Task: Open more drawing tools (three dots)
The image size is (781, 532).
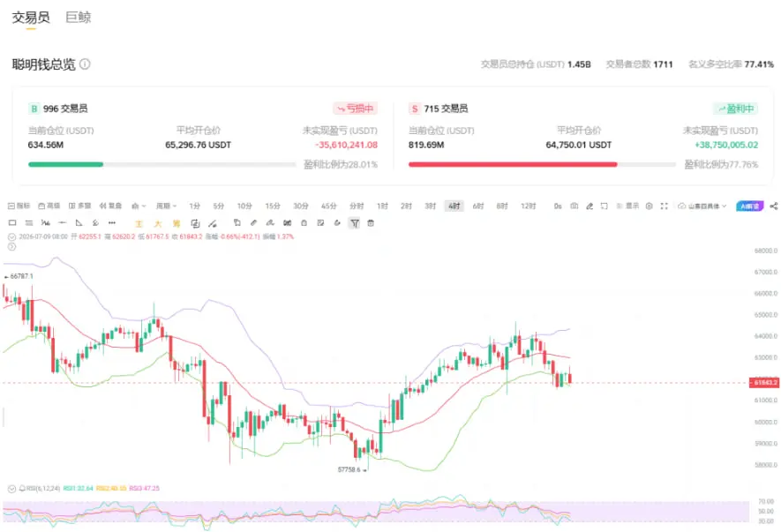Action: [x=112, y=223]
